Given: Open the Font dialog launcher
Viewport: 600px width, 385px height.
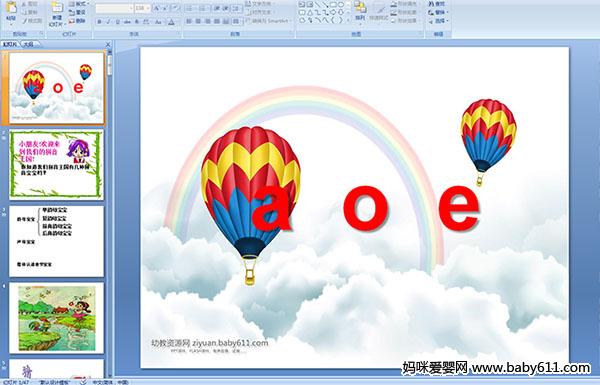Looking at the screenshot, I should coord(179,34).
